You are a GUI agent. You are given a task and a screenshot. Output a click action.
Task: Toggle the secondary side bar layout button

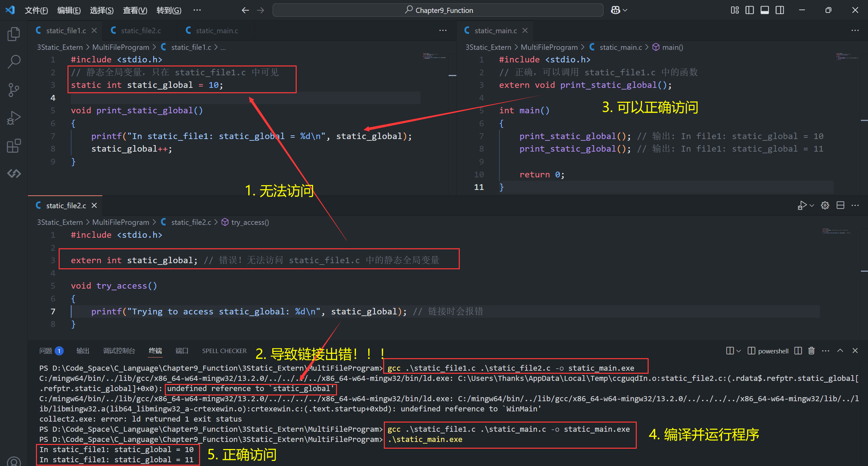[x=780, y=10]
